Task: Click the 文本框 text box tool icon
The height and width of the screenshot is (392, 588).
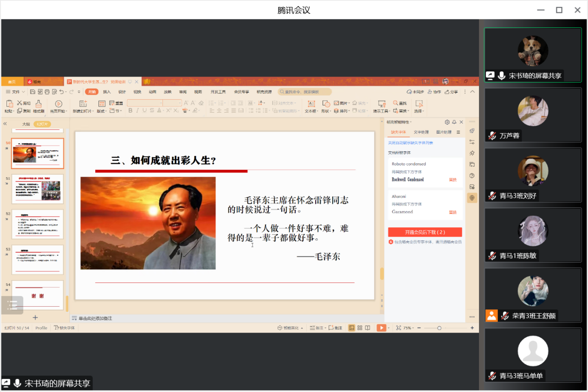Action: (311, 103)
